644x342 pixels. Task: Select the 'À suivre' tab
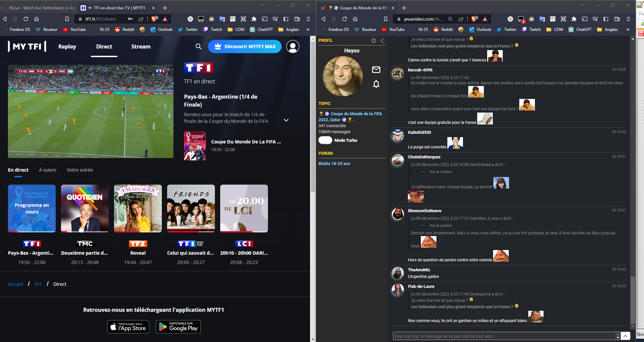47,170
